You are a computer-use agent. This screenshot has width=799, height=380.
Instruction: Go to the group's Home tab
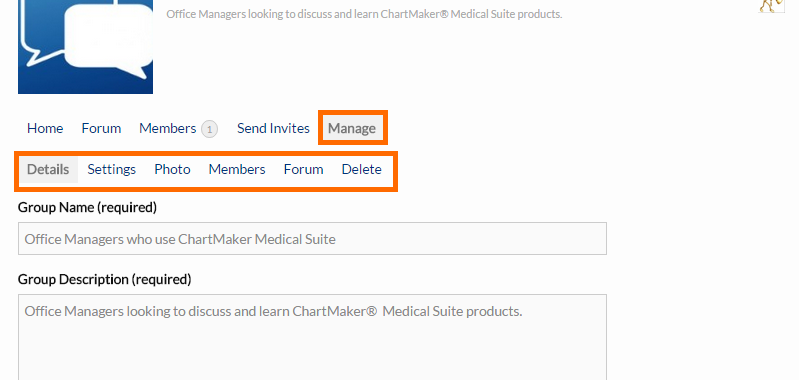click(45, 128)
